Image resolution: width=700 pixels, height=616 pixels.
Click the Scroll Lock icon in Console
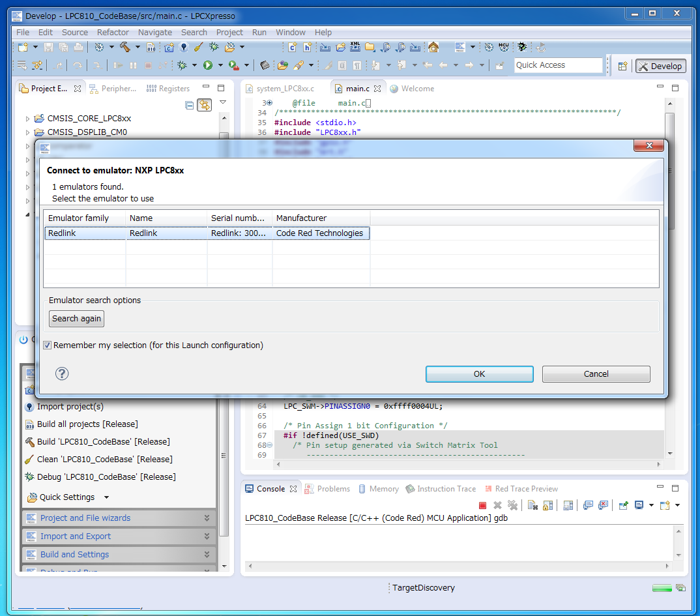(x=547, y=505)
